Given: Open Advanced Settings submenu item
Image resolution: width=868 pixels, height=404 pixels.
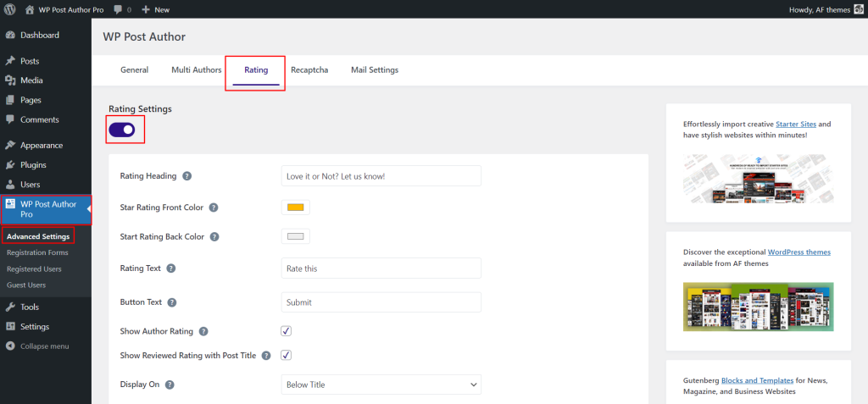Looking at the screenshot, I should tap(38, 236).
